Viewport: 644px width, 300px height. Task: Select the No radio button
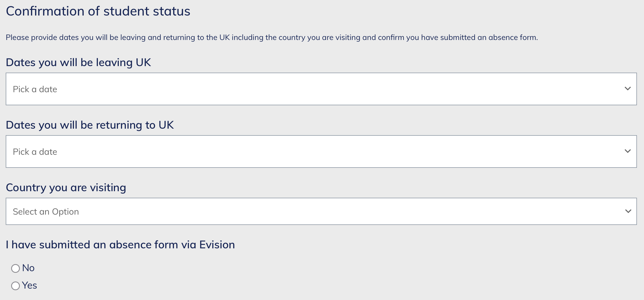pyautogui.click(x=15, y=268)
